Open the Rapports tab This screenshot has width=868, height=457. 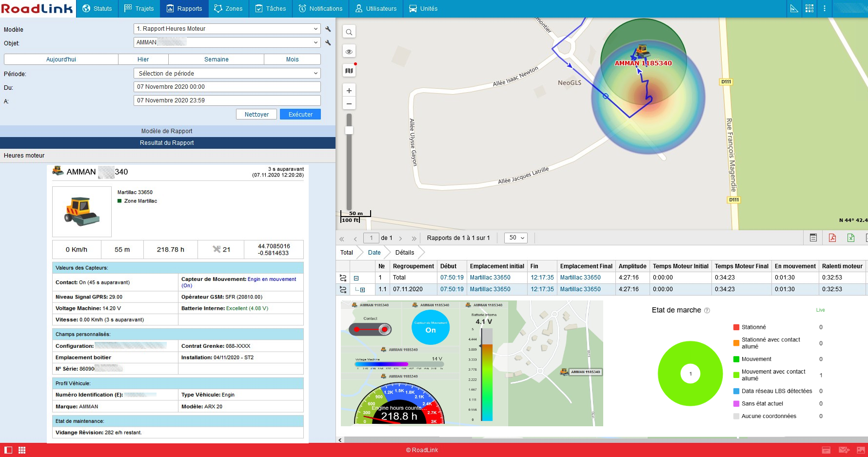point(184,9)
